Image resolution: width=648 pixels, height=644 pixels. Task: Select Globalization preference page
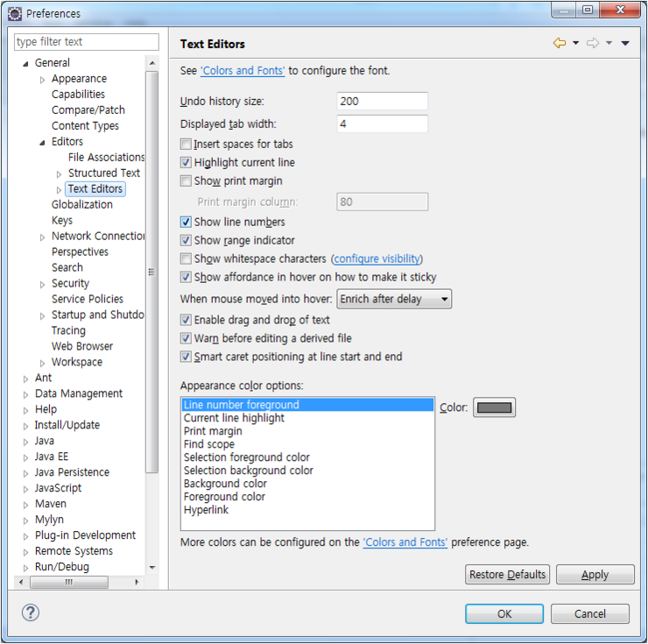coord(81,204)
